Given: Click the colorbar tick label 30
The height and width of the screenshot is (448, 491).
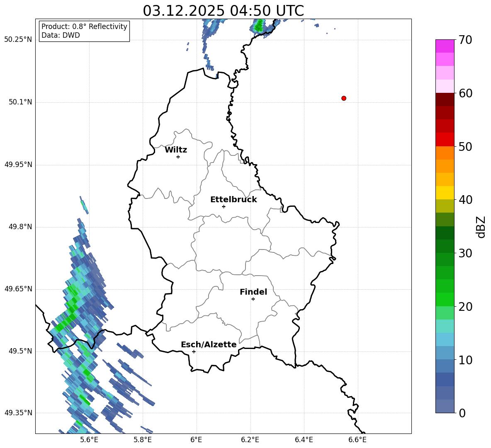Looking at the screenshot, I should pyautogui.click(x=465, y=253).
